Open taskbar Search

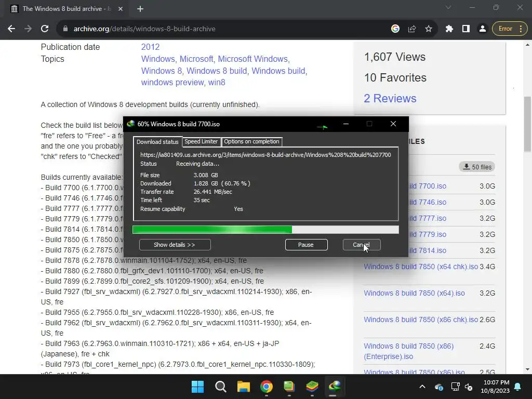220,387
